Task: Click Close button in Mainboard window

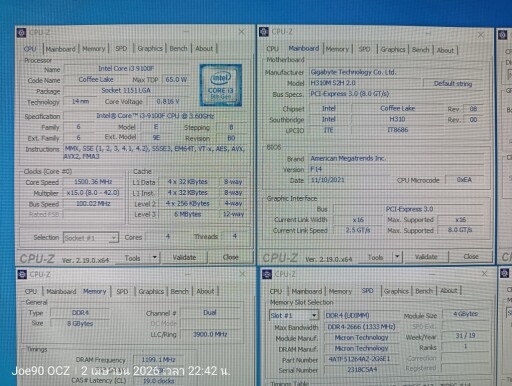Action: [x=471, y=256]
